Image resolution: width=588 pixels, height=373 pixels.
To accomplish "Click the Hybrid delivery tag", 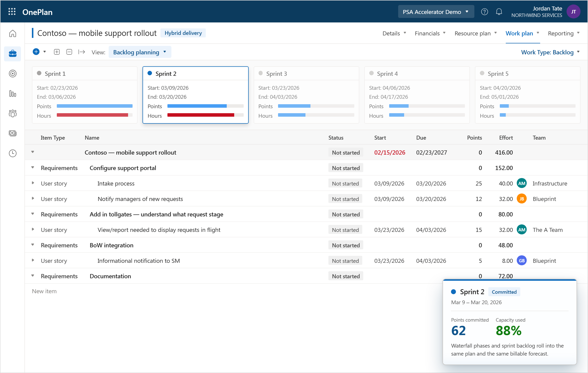I will tap(183, 33).
